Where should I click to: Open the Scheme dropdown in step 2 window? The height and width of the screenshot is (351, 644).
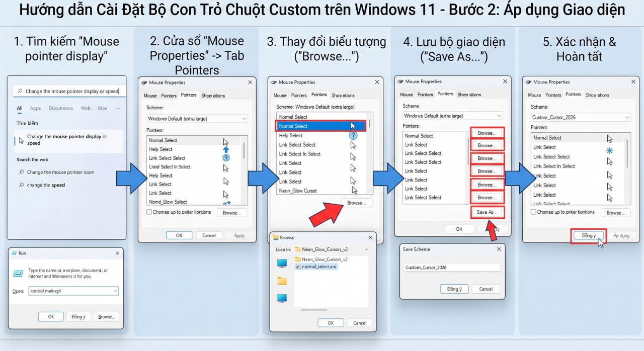click(x=197, y=119)
